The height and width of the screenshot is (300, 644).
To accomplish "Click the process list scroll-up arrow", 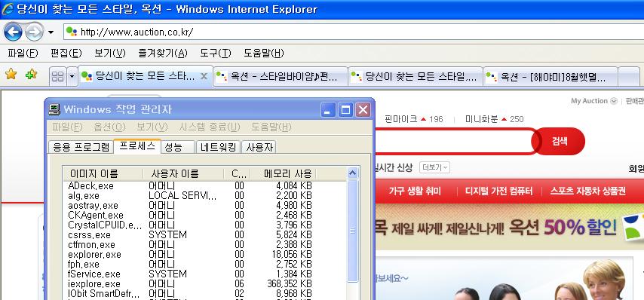I will click(x=353, y=173).
